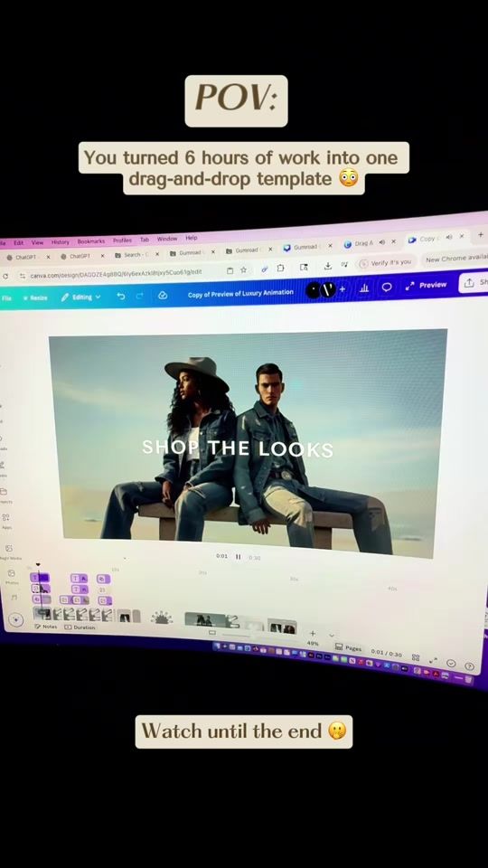Click the cloud save status icon

coord(162,296)
